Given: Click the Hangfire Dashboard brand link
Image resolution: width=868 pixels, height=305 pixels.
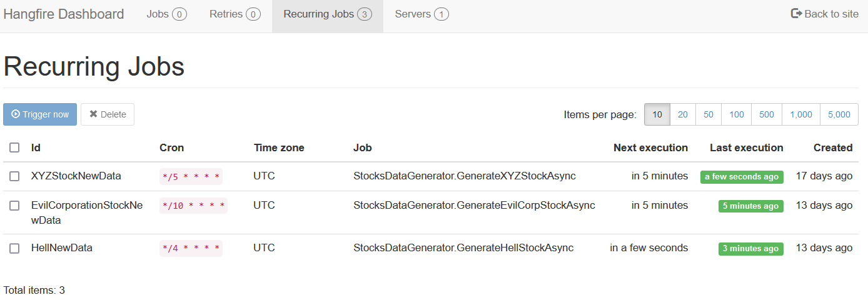Looking at the screenshot, I should coord(64,14).
